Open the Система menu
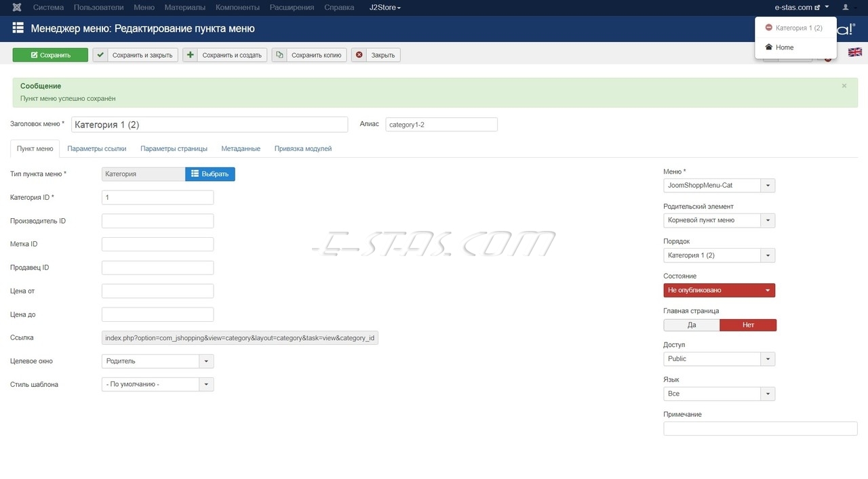This screenshot has height=479, width=868. click(x=48, y=7)
